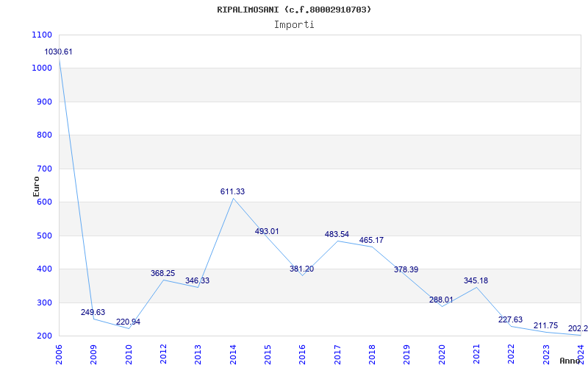Select the 368.25 data label
Viewport: 588px width, 368px height.
162,273
